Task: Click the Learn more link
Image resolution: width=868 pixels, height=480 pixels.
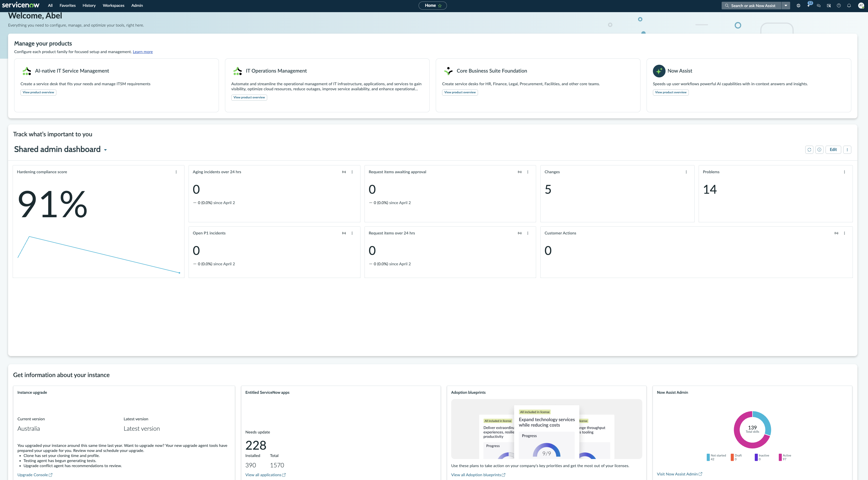Action: 143,52
